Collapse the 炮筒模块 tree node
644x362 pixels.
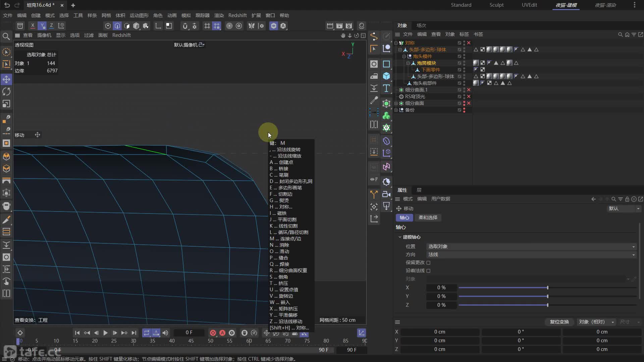tap(408, 63)
